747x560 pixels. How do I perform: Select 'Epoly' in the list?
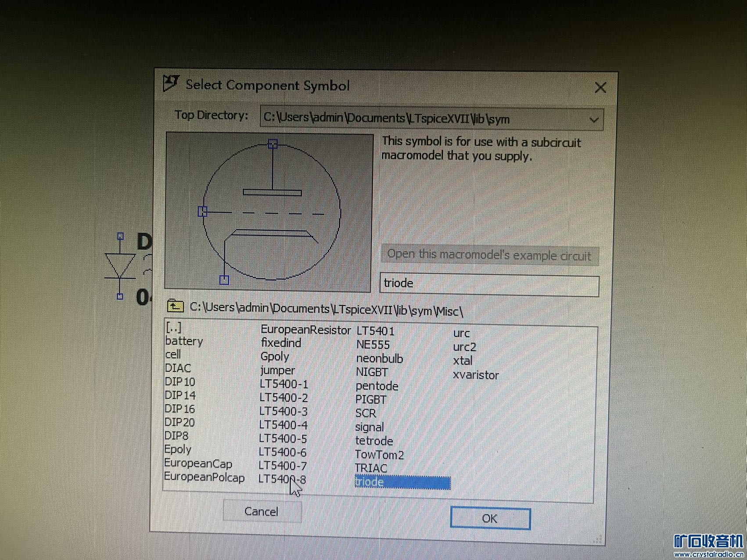(178, 449)
